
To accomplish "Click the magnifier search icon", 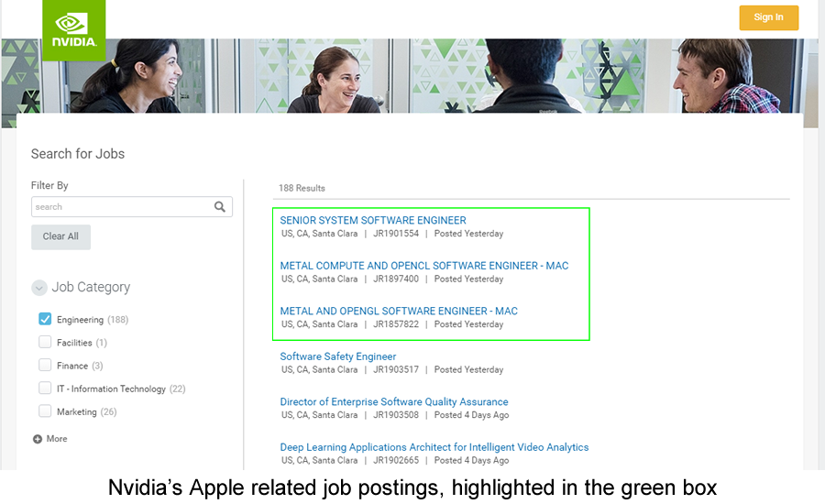I will [219, 207].
